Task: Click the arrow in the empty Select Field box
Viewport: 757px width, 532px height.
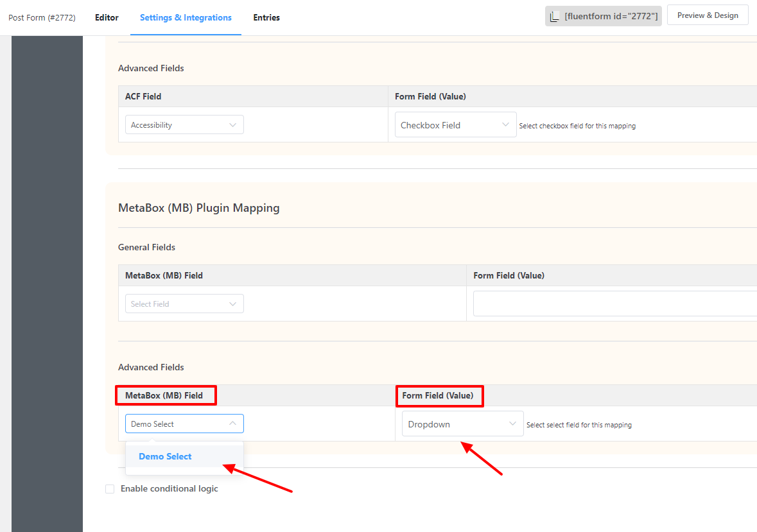Action: pos(232,304)
